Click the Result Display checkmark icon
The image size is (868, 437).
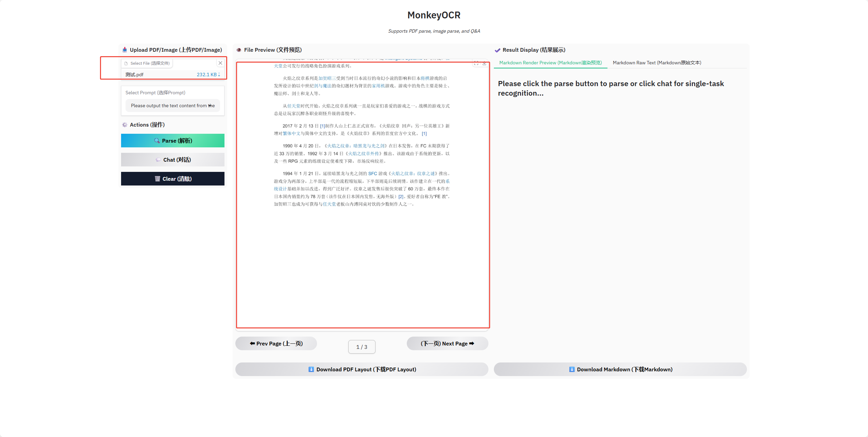click(498, 50)
